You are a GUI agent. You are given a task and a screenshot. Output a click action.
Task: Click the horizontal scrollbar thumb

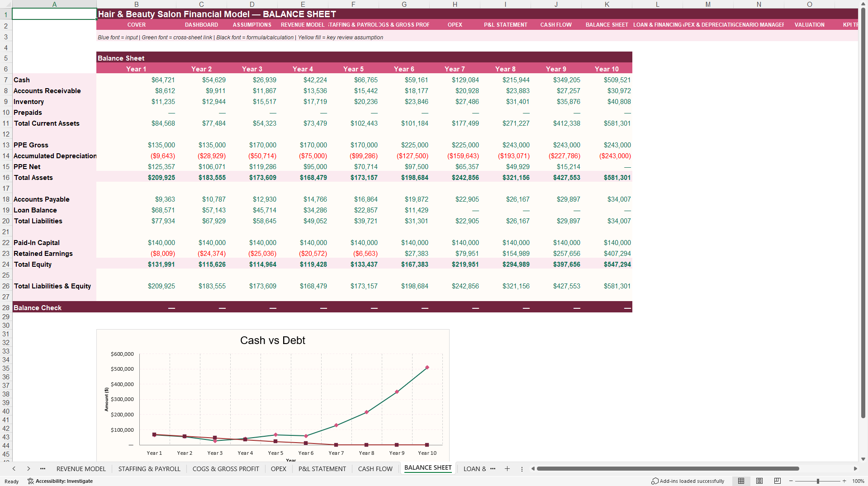coord(668,469)
